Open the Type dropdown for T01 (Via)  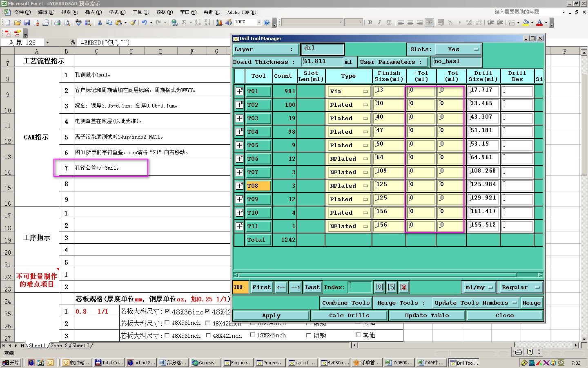[x=349, y=91]
